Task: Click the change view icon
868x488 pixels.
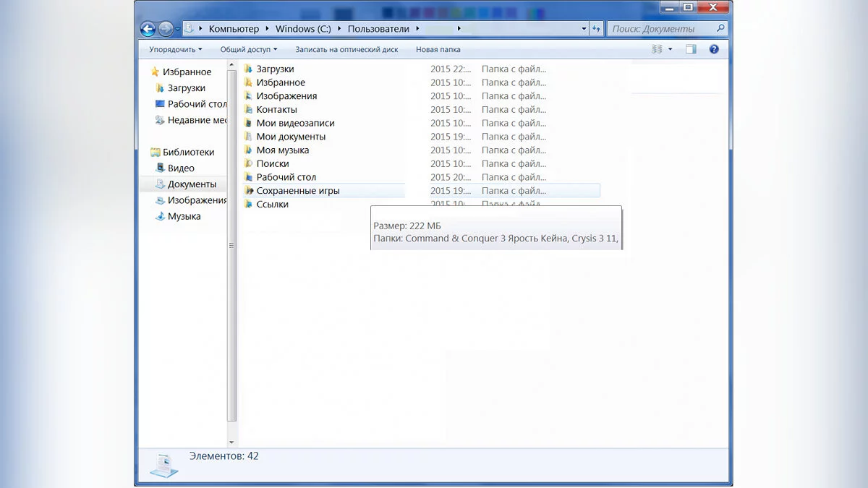Action: pos(657,49)
